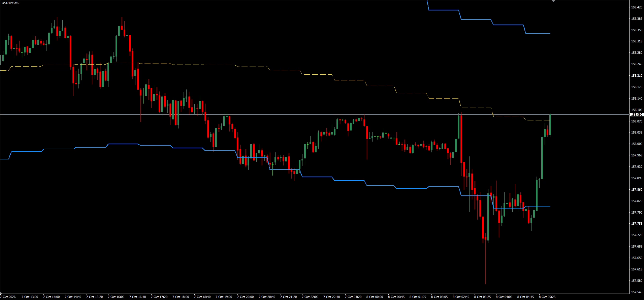Click the 158.420 price scale value
Viewport: 644px width, 300px height.
point(636,7)
